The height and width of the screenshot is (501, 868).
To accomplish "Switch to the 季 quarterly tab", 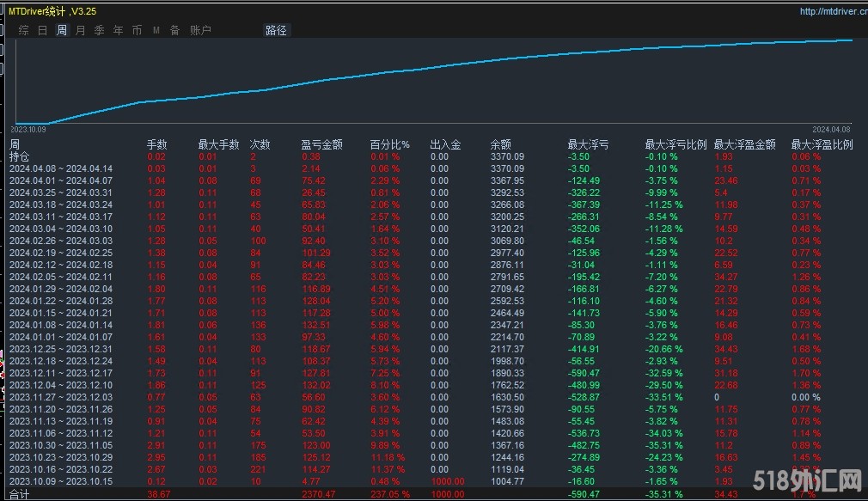I will pyautogui.click(x=100, y=30).
